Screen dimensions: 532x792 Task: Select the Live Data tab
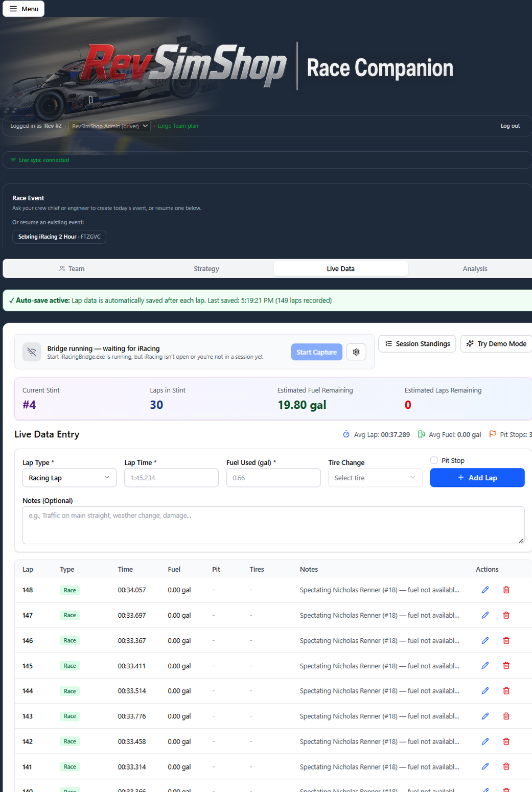click(341, 269)
